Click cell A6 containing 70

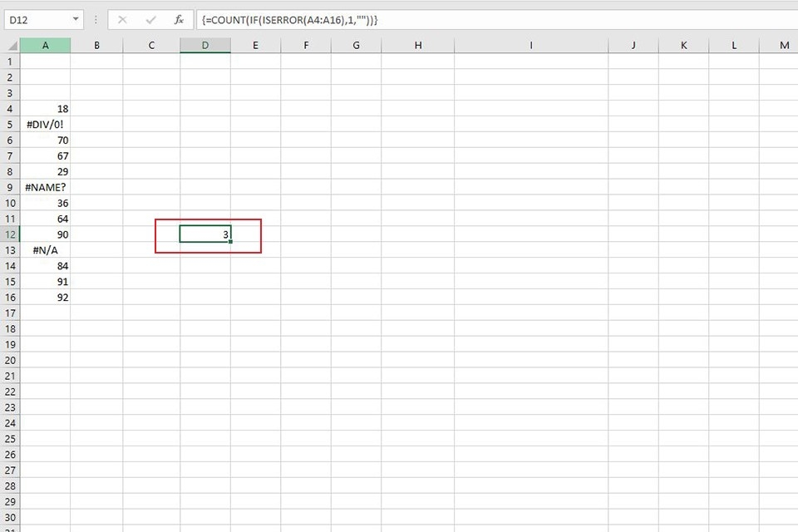45,140
